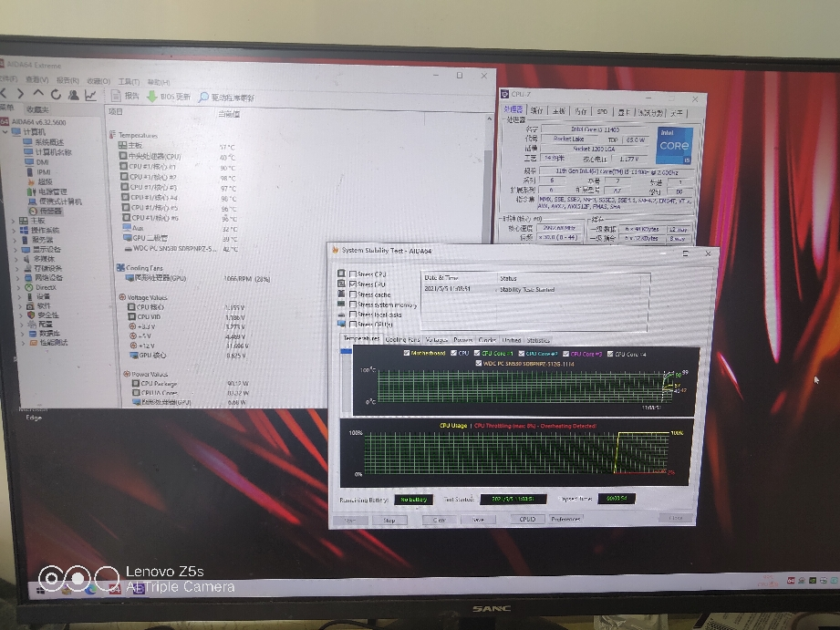Select the 系统概述 item in the tree
840x630 pixels.
point(44,142)
